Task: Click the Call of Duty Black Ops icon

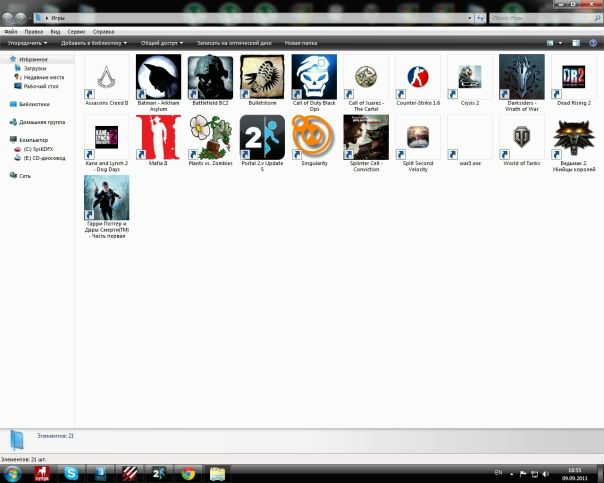Action: point(314,77)
